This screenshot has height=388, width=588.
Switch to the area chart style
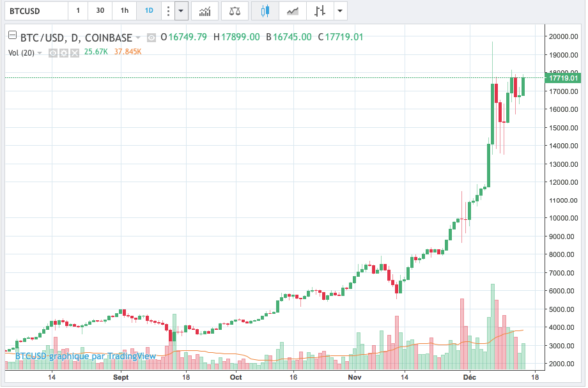[293, 11]
